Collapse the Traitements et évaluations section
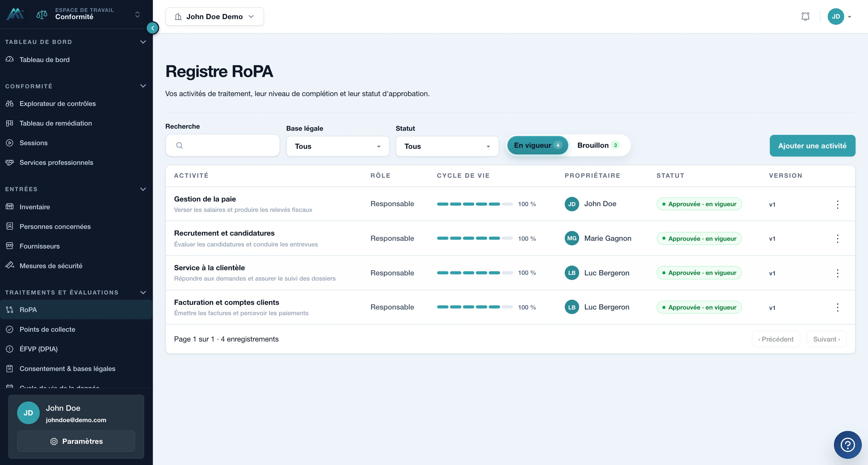The width and height of the screenshot is (868, 465). pos(143,292)
